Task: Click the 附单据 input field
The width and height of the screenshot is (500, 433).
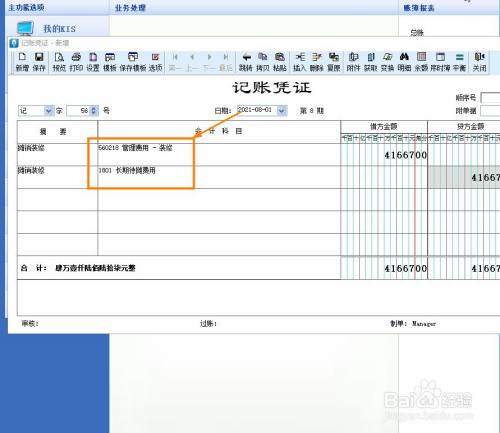Action: tap(490, 111)
